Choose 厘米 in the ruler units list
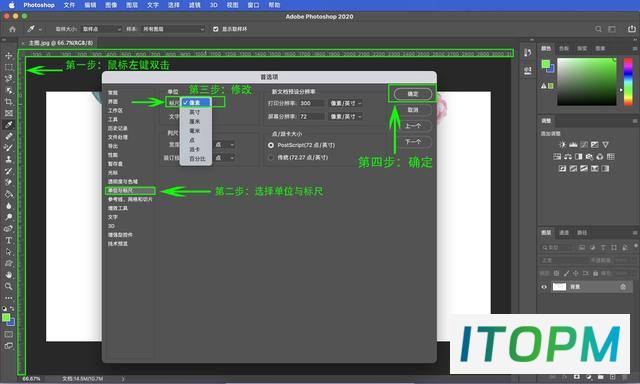 coord(195,122)
